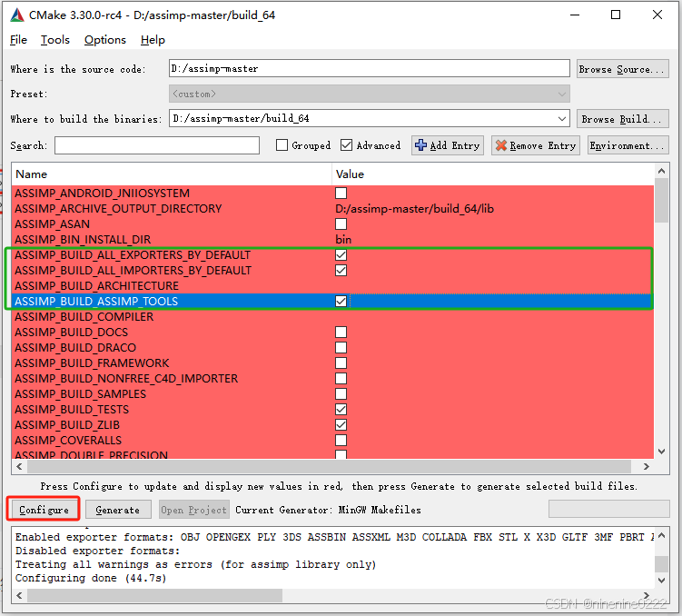This screenshot has width=682, height=616.
Task: Click 'Configuring done (44.7s)' log line
Action: pyautogui.click(x=91, y=578)
